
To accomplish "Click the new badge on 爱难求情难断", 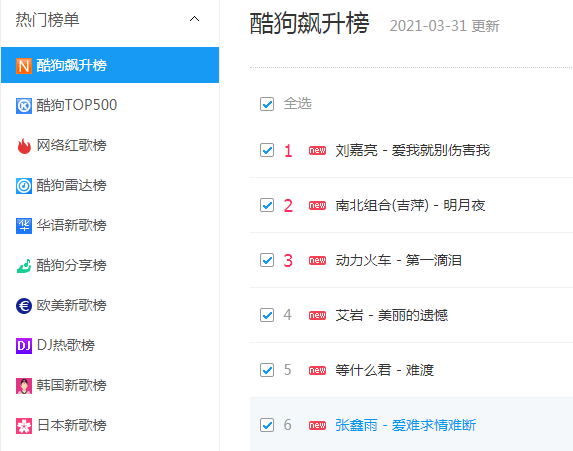I will coord(317,425).
